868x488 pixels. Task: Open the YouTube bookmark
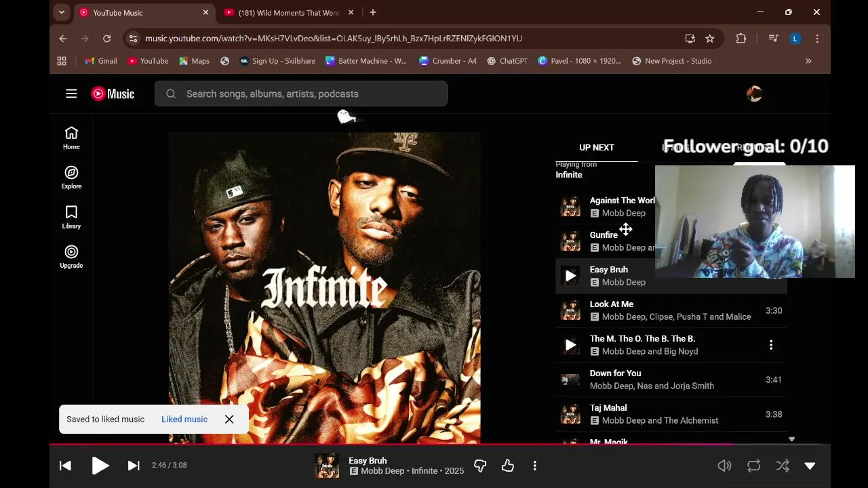[x=148, y=61]
